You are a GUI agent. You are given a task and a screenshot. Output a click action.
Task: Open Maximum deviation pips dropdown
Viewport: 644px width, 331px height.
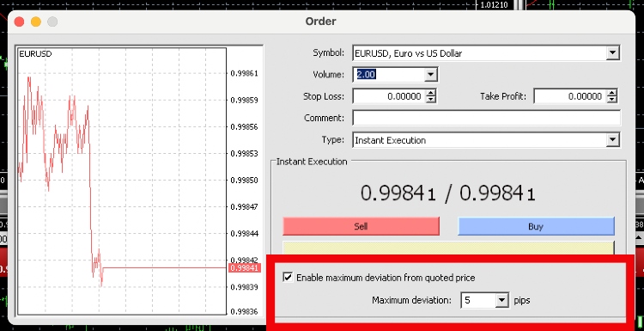[501, 301]
